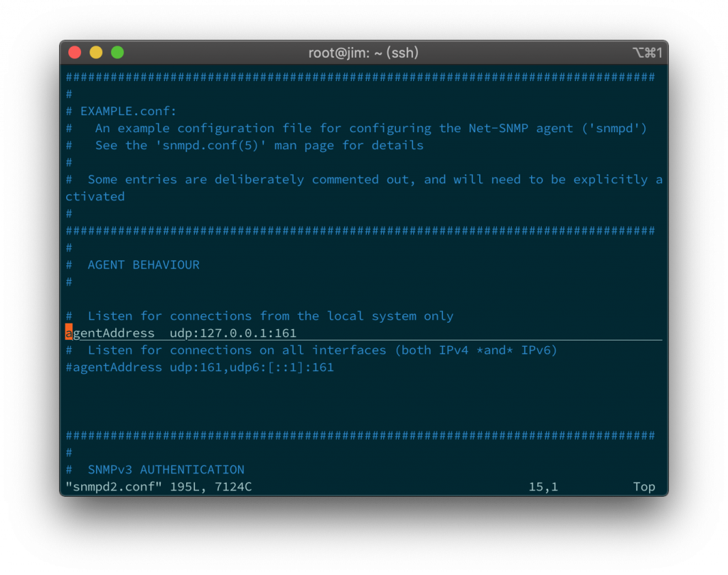Viewport: 728px width, 575px height.
Task: Maximize the terminal using the green button
Action: [117, 53]
